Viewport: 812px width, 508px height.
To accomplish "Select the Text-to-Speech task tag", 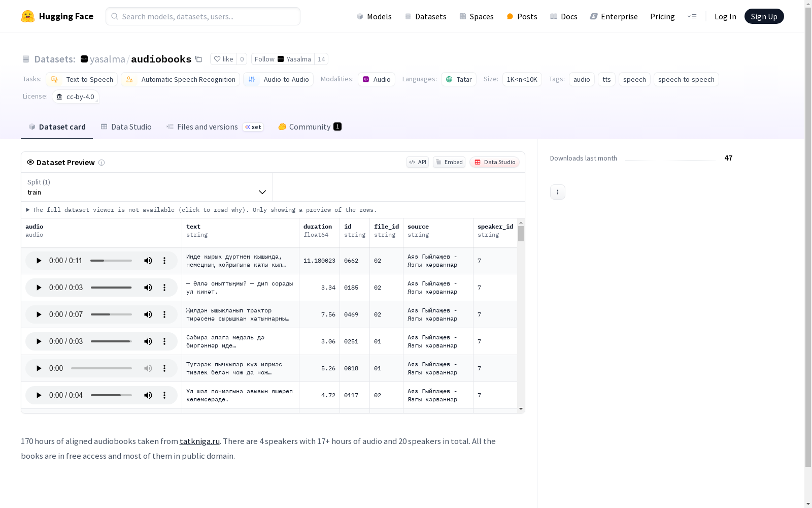I will click(x=82, y=79).
